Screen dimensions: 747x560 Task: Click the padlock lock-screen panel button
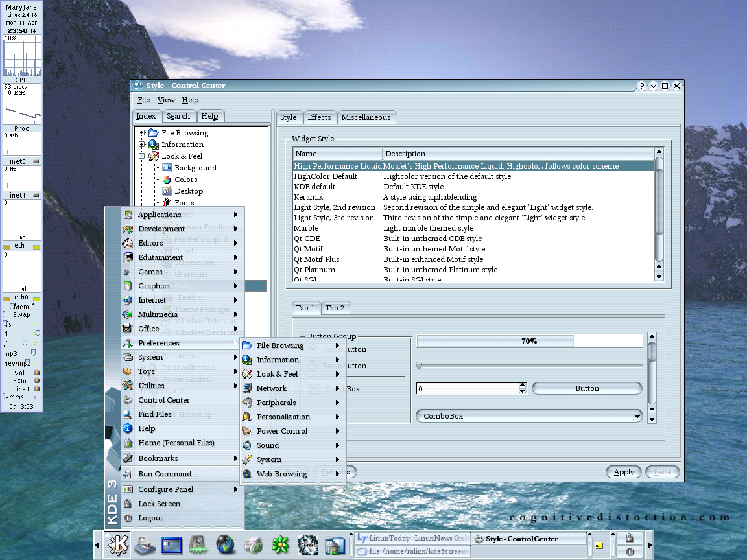(x=629, y=538)
